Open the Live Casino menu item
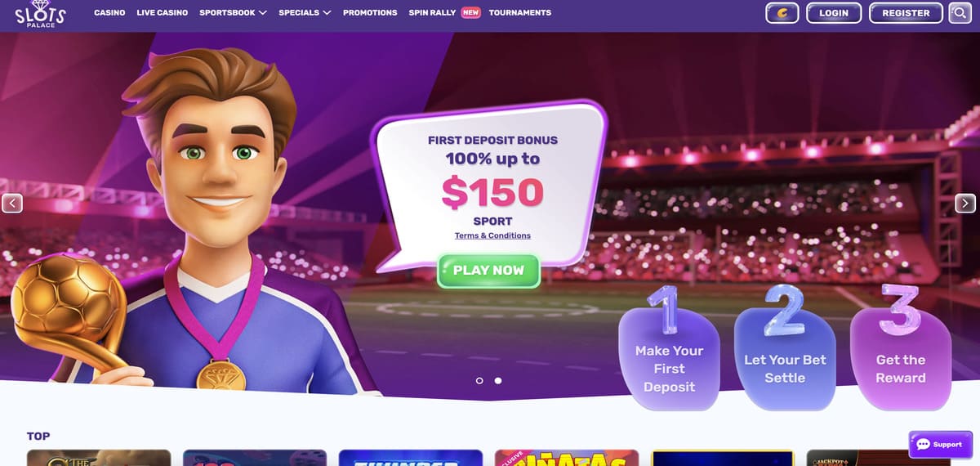 (x=162, y=13)
